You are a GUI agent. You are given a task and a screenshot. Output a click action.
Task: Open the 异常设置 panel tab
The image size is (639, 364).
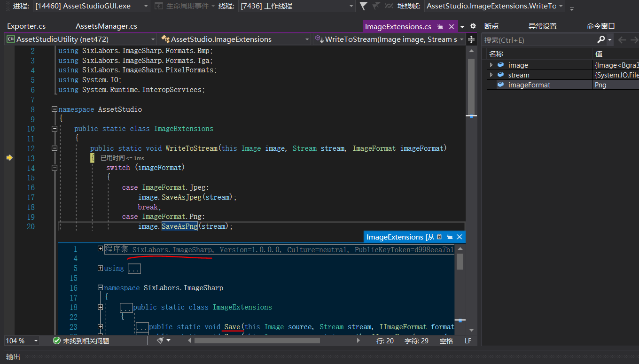pyautogui.click(x=542, y=26)
